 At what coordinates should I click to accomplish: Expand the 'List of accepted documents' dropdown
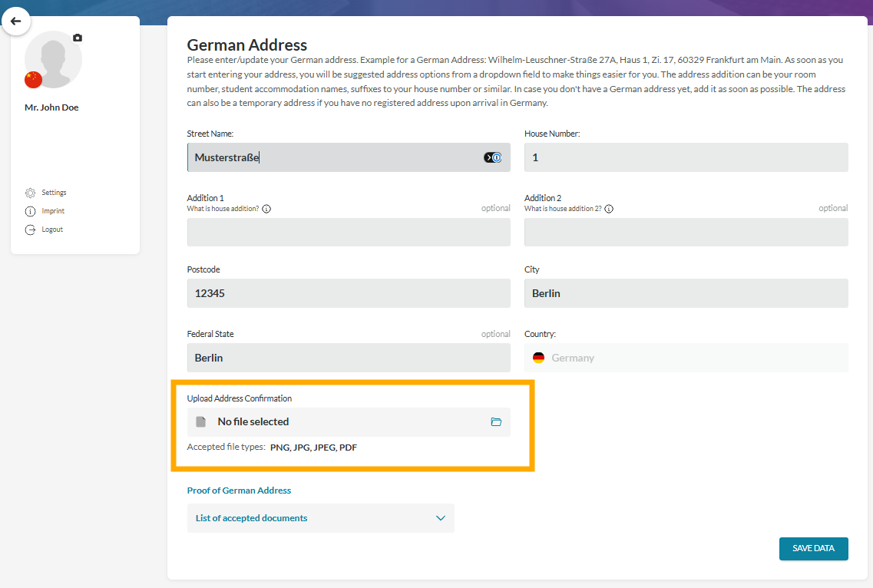(321, 518)
